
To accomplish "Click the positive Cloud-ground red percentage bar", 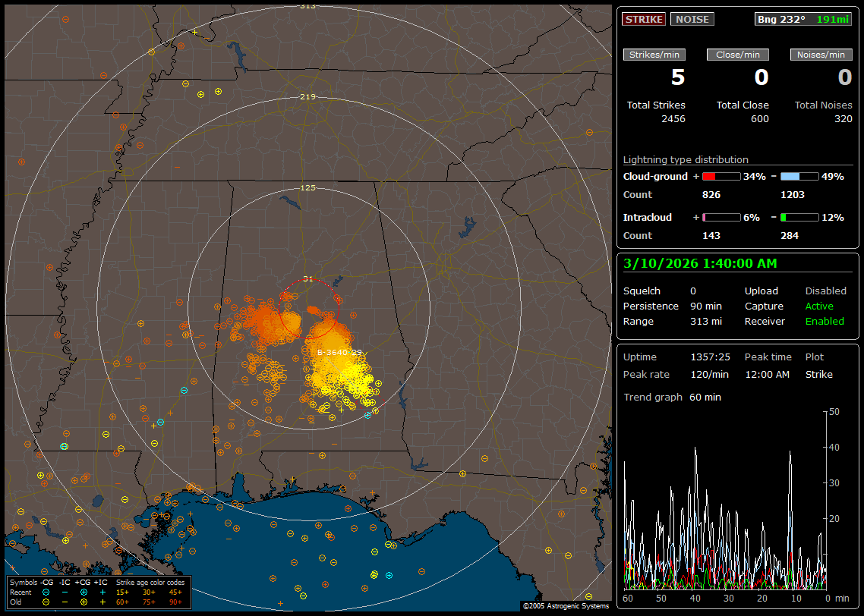I will 721,176.
